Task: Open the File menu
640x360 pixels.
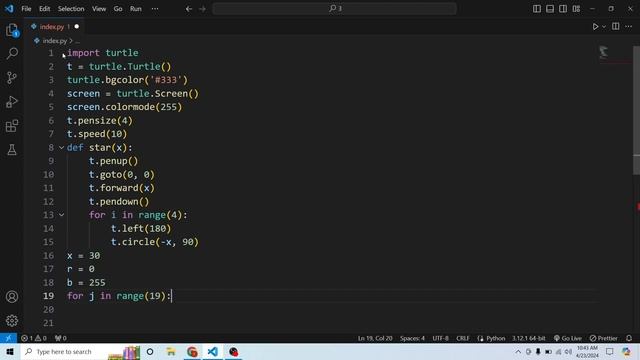Action: coord(26,9)
